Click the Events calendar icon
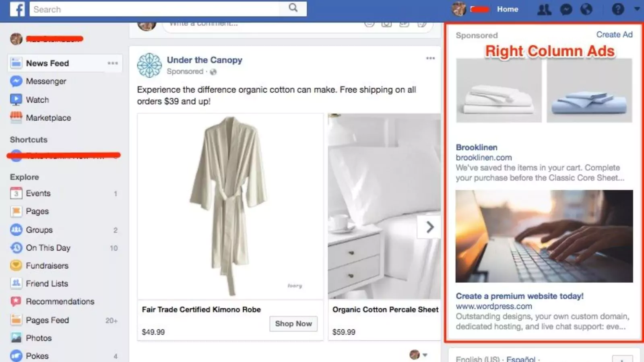 tap(16, 193)
